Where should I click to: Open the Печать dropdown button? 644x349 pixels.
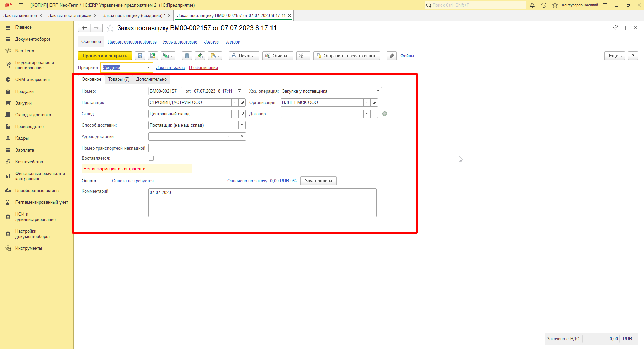tap(244, 56)
